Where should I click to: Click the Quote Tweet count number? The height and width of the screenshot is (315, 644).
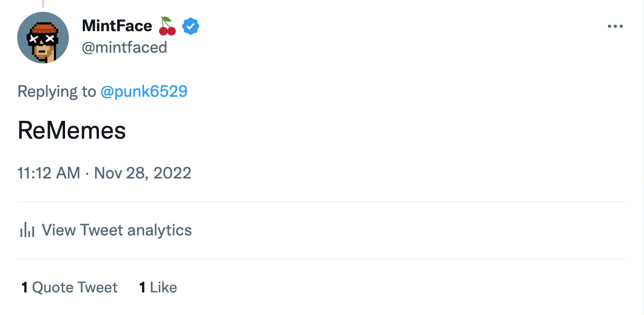(x=25, y=288)
